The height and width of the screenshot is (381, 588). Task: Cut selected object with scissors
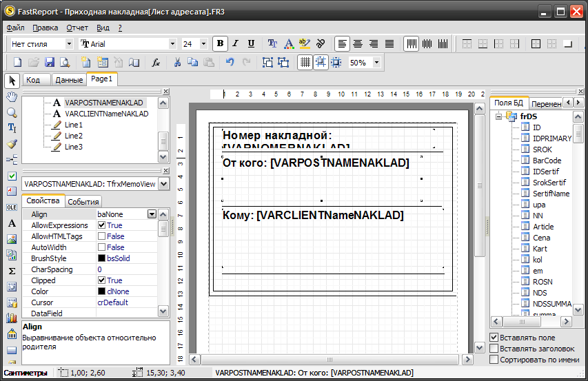[x=177, y=62]
